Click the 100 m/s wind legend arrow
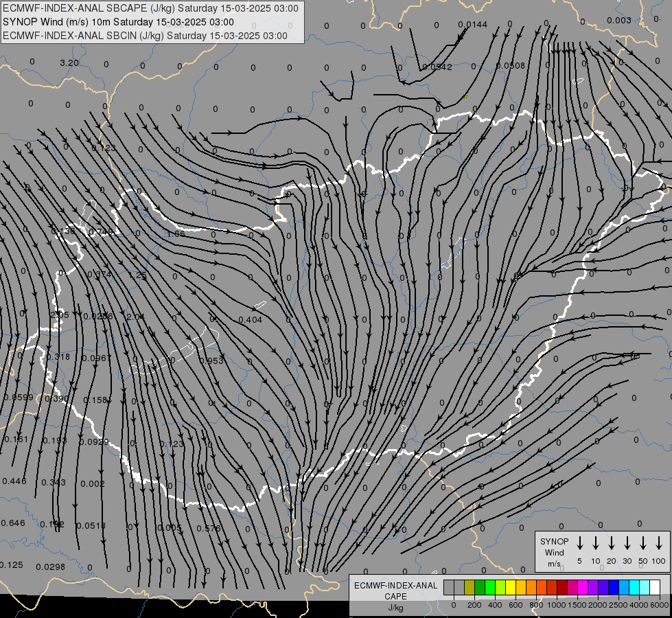 coord(659,543)
